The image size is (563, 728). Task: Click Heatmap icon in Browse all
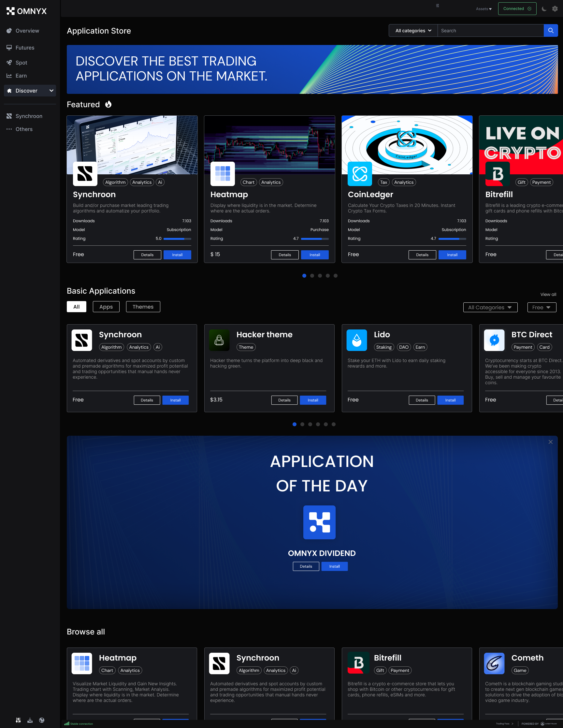click(82, 663)
